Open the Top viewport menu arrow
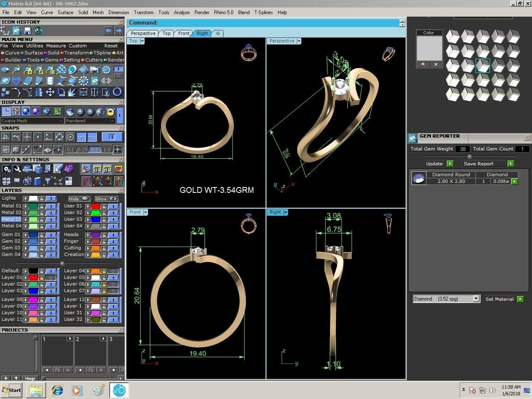The image size is (532, 399). (142, 41)
